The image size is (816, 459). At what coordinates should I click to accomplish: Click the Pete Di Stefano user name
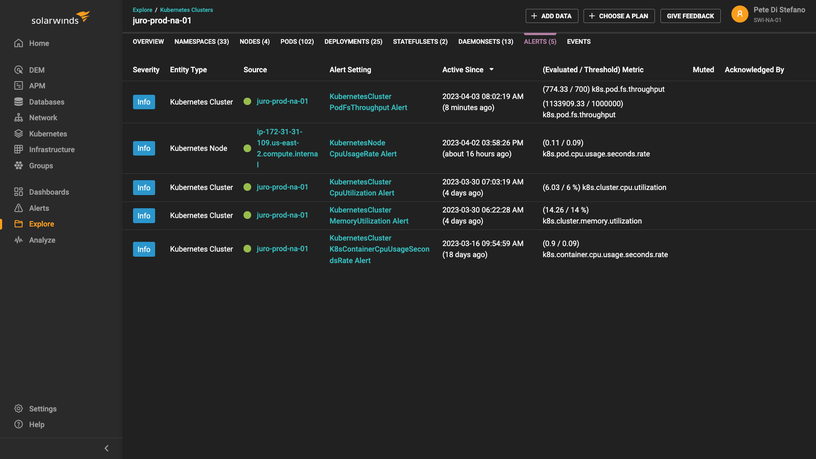click(x=779, y=10)
